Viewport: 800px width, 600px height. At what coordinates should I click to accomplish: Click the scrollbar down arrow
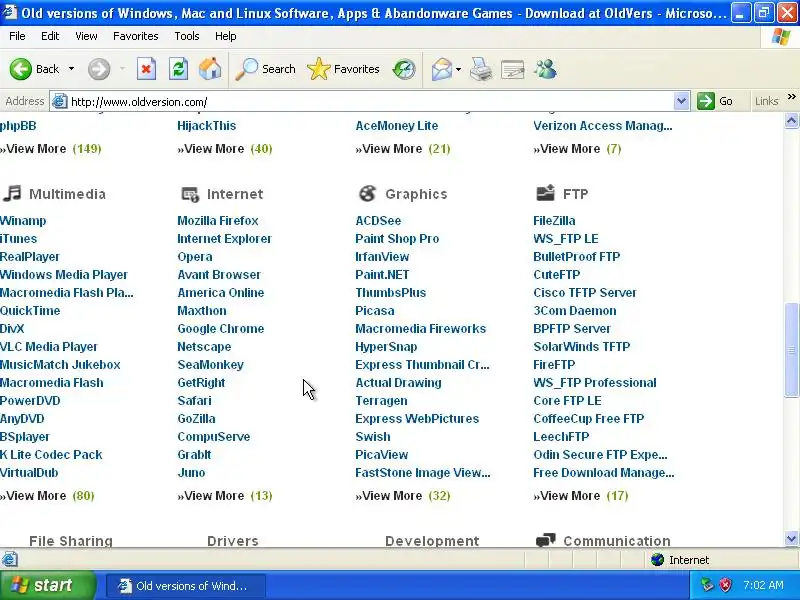[x=791, y=539]
